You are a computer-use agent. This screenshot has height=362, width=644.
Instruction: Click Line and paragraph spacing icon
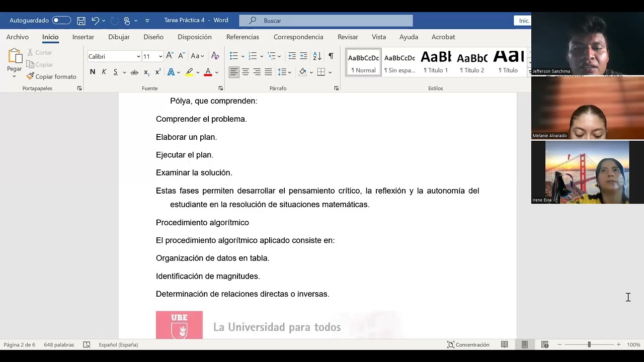(282, 72)
